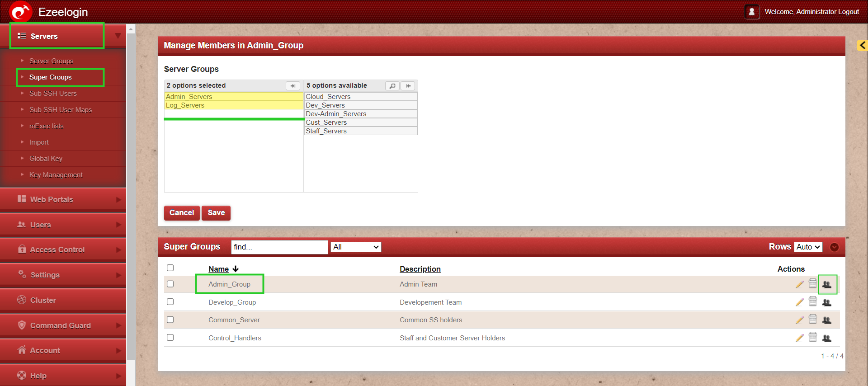Manage members of Common_Server icon
The height and width of the screenshot is (386, 868).
(x=827, y=320)
